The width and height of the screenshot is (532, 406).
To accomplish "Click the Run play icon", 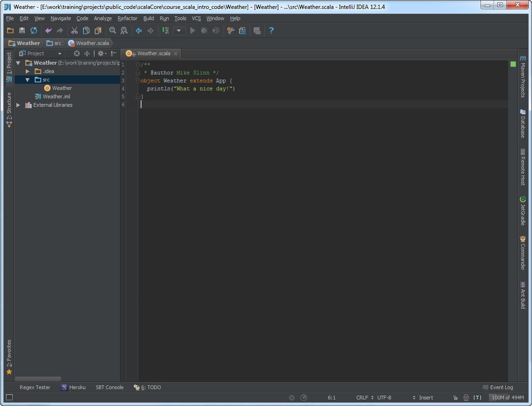I will [x=192, y=30].
